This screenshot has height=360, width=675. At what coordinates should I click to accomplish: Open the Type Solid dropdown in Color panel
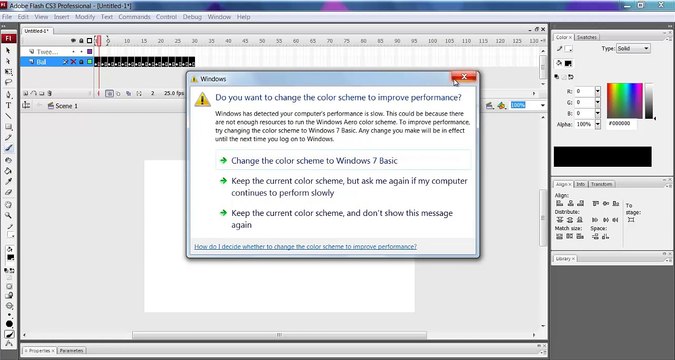pos(633,49)
